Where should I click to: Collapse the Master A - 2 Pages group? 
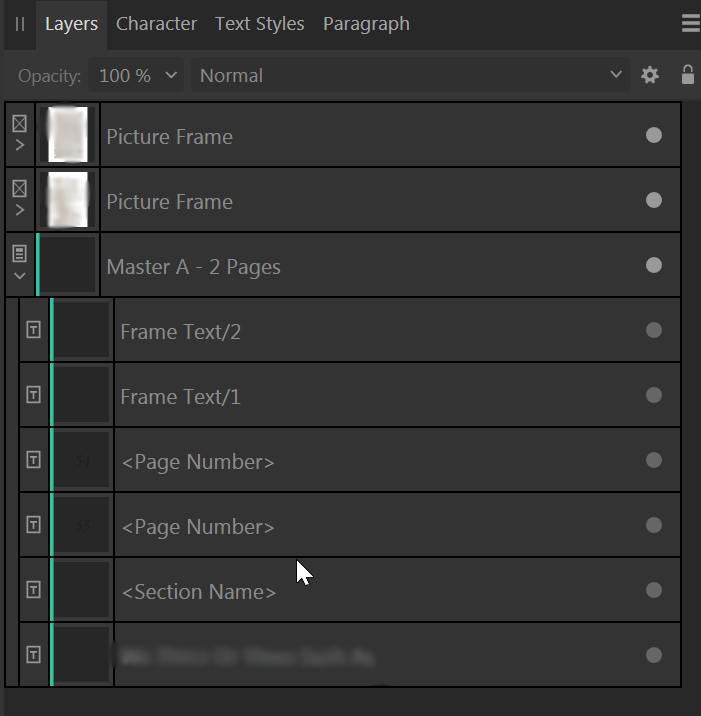20,276
